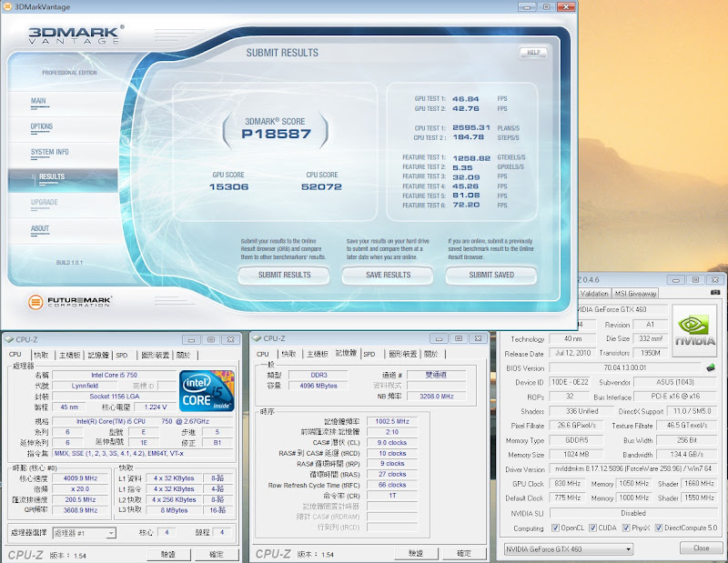Screen dimensions: 728x563
Task: Click the Device ID field 10DE - 0E22
Action: 570,382
